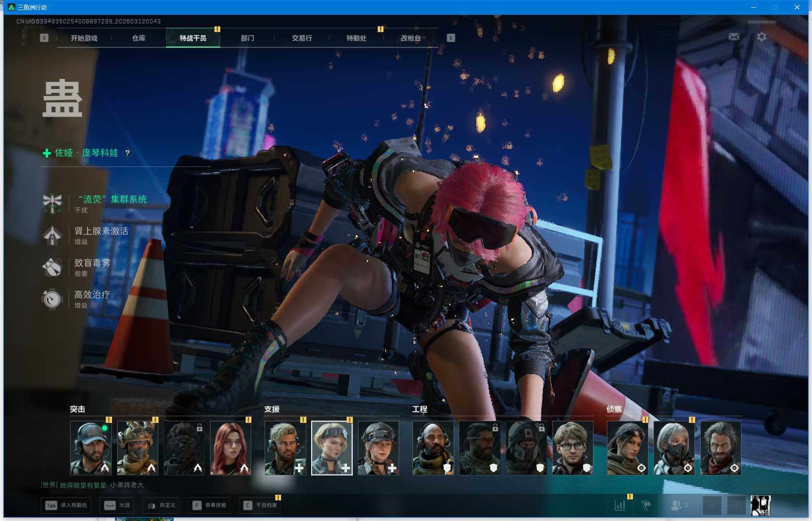This screenshot has height=521, width=812.
Task: Click the 高效治疗 skill icon
Action: click(52, 299)
